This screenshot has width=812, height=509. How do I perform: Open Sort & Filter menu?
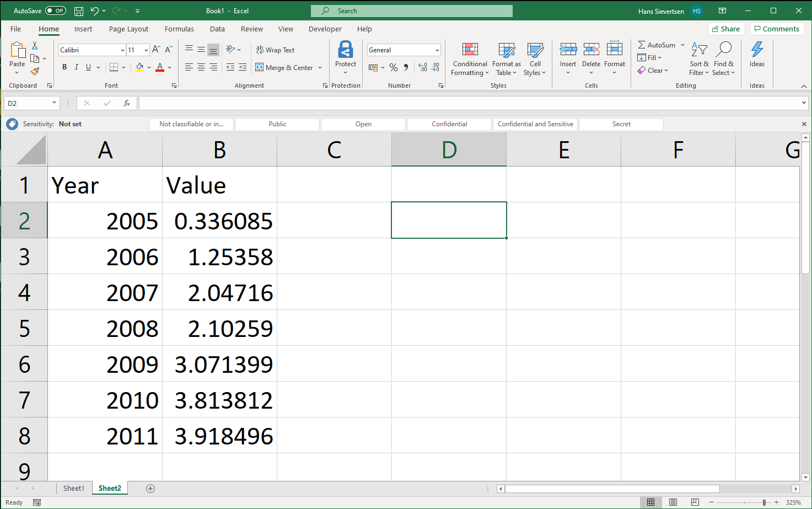pyautogui.click(x=699, y=59)
